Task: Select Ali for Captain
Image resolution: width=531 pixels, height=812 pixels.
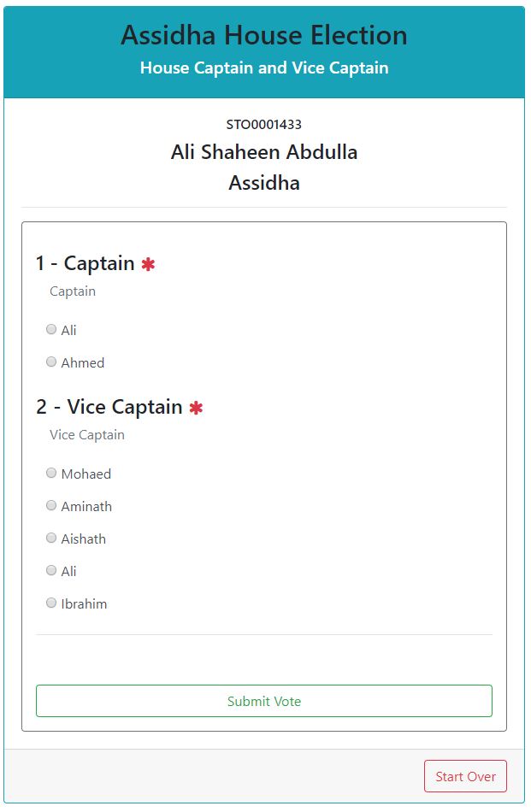Action: pyautogui.click(x=51, y=330)
